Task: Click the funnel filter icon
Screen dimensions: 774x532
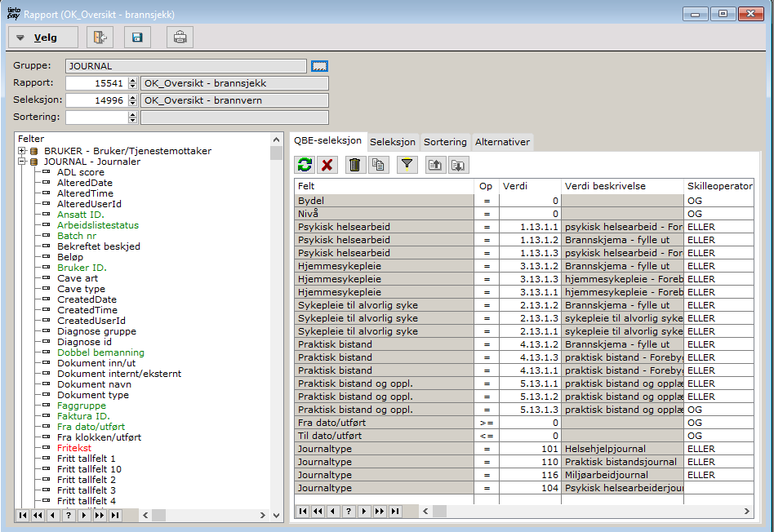Action: [x=407, y=165]
